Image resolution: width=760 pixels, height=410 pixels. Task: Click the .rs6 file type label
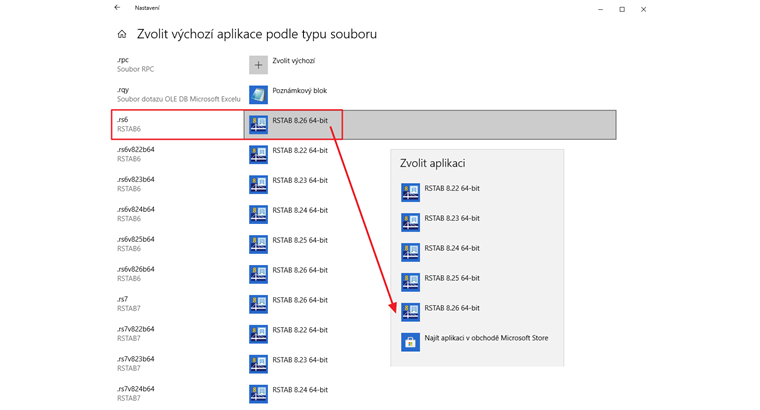point(123,120)
